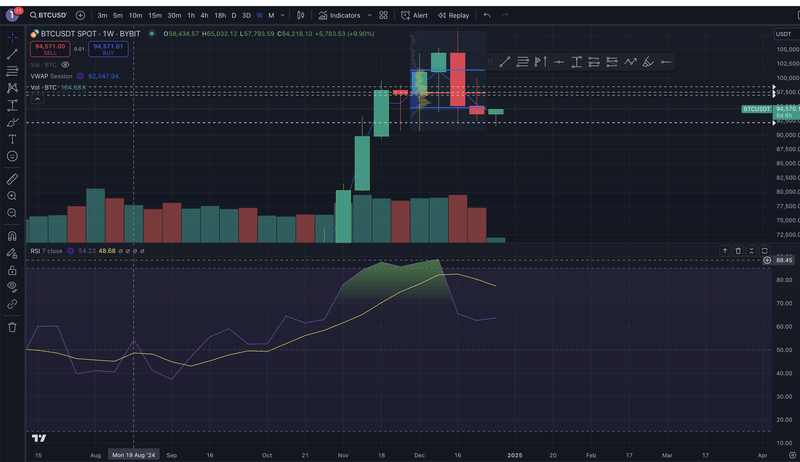Viewport: 800px width, 462px height.
Task: Select the flag marks icon in favorites toolbar
Action: click(540, 62)
